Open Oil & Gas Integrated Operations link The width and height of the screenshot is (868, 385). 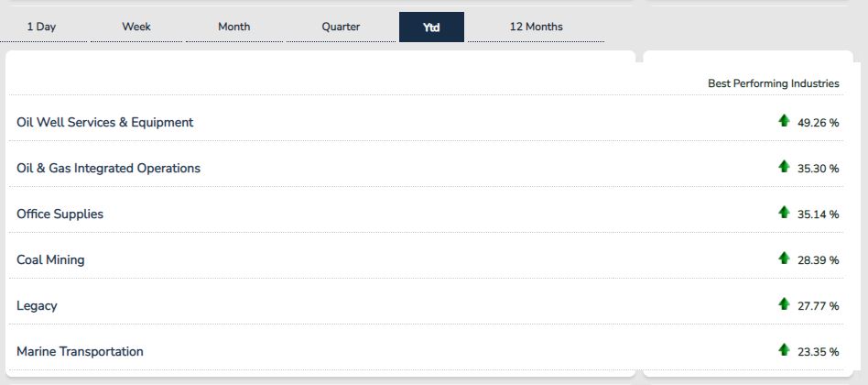pyautogui.click(x=108, y=168)
